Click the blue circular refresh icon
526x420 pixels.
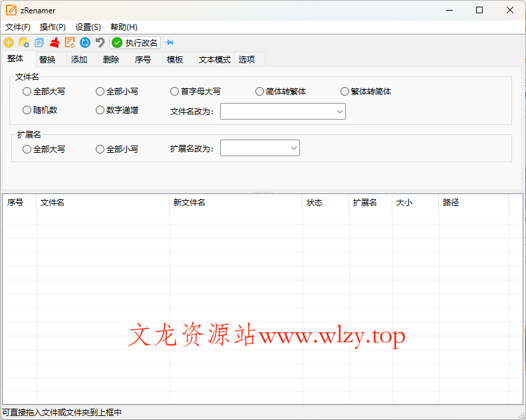click(85, 43)
